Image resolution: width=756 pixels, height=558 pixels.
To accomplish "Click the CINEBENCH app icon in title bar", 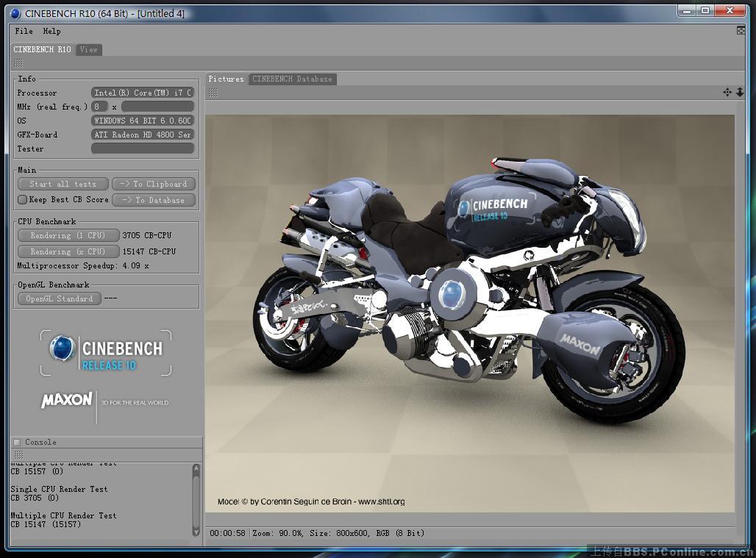I will tap(15, 13).
